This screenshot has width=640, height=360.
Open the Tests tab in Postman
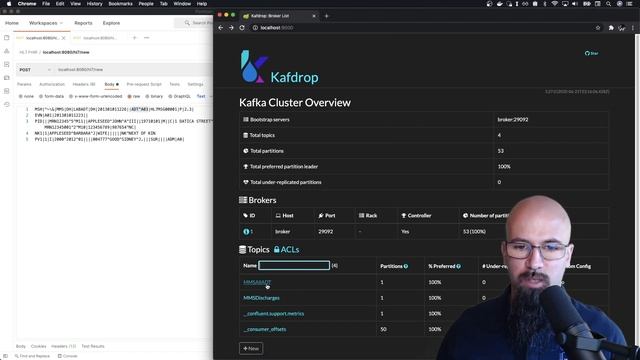click(x=174, y=84)
